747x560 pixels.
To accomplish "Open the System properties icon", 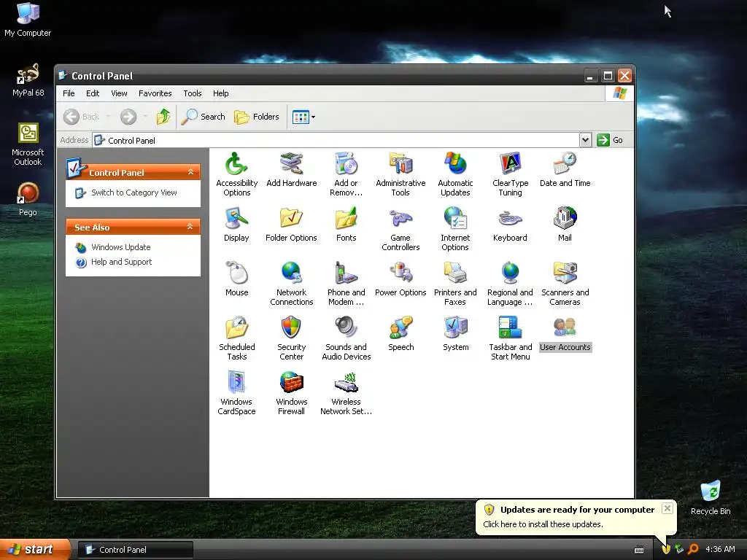I will click(x=455, y=334).
